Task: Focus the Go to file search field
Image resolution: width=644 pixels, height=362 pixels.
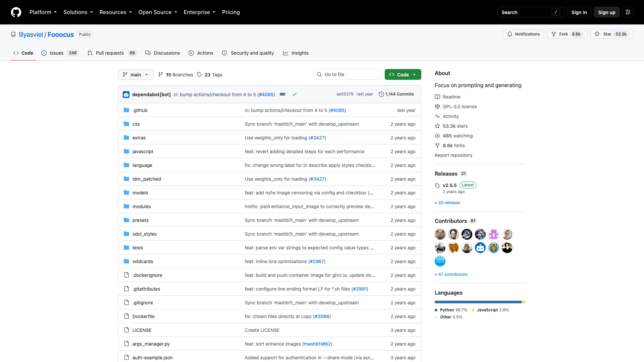Action: click(x=348, y=74)
